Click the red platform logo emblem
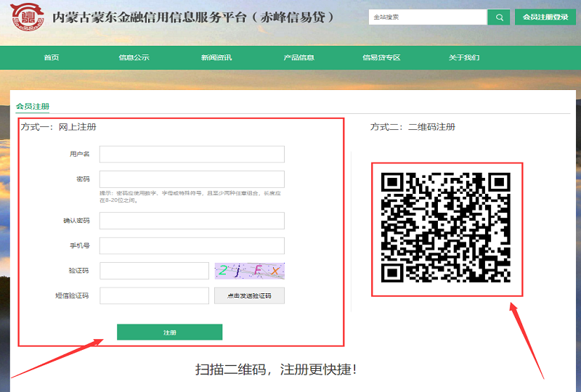The width and height of the screenshot is (581, 392). tap(28, 18)
